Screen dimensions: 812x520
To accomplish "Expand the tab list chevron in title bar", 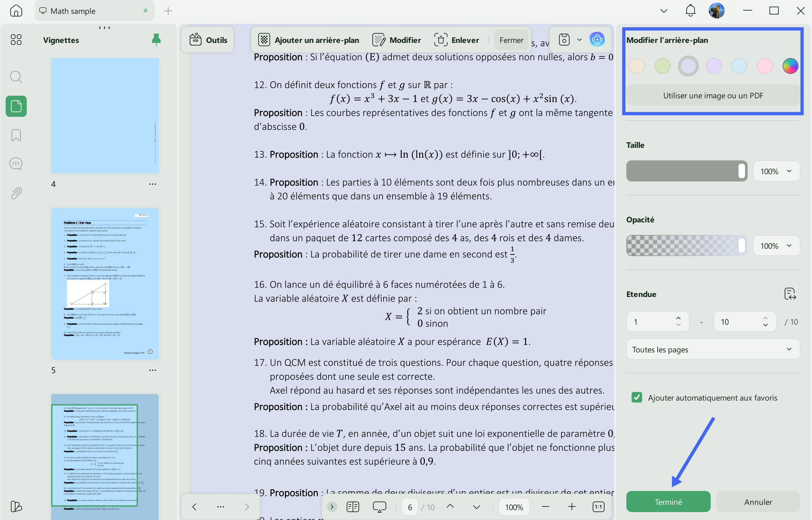I will click(x=664, y=11).
